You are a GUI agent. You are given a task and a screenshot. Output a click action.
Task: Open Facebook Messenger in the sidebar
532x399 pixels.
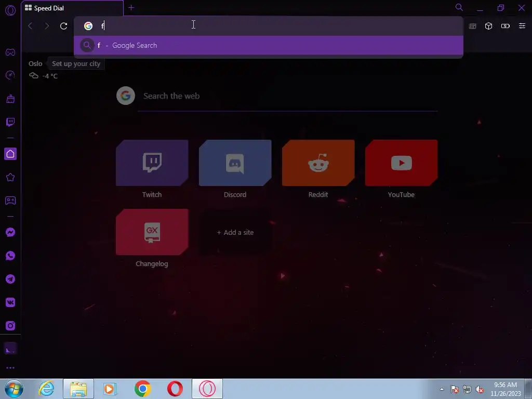click(10, 232)
